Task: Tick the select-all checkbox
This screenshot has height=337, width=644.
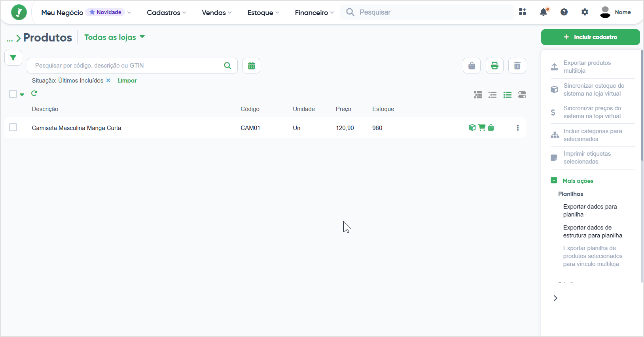Action: (x=13, y=94)
